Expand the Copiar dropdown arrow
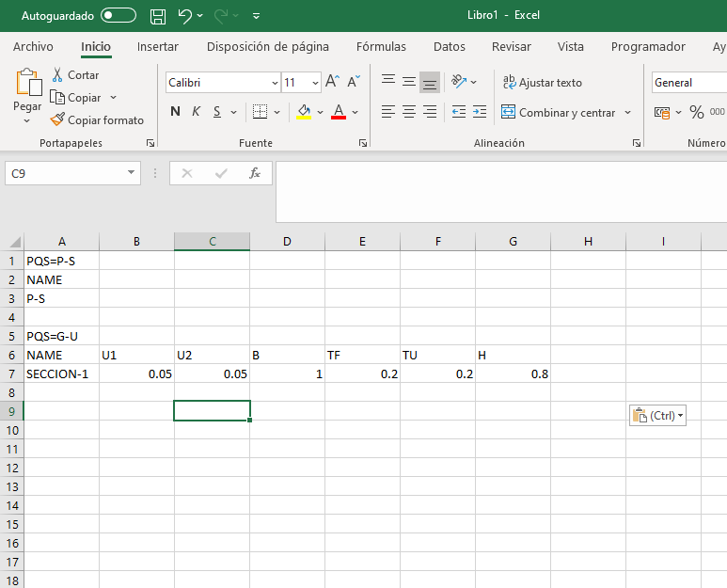This screenshot has width=727, height=588. (113, 98)
